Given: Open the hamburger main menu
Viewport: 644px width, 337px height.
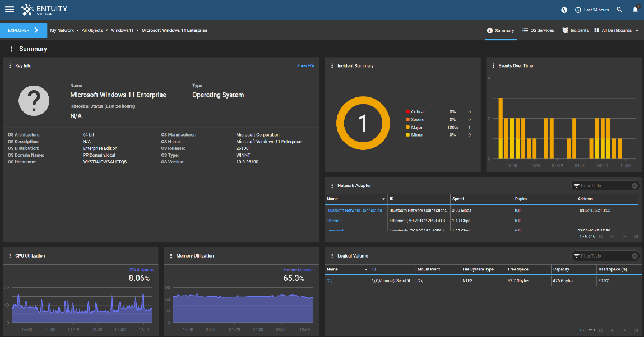Looking at the screenshot, I should pos(10,10).
